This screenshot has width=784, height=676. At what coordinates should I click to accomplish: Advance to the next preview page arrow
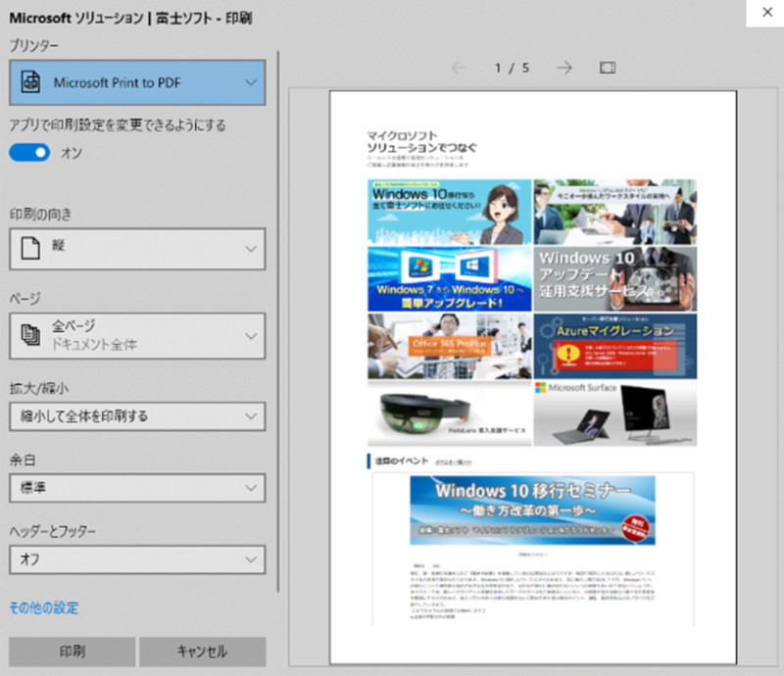click(564, 68)
